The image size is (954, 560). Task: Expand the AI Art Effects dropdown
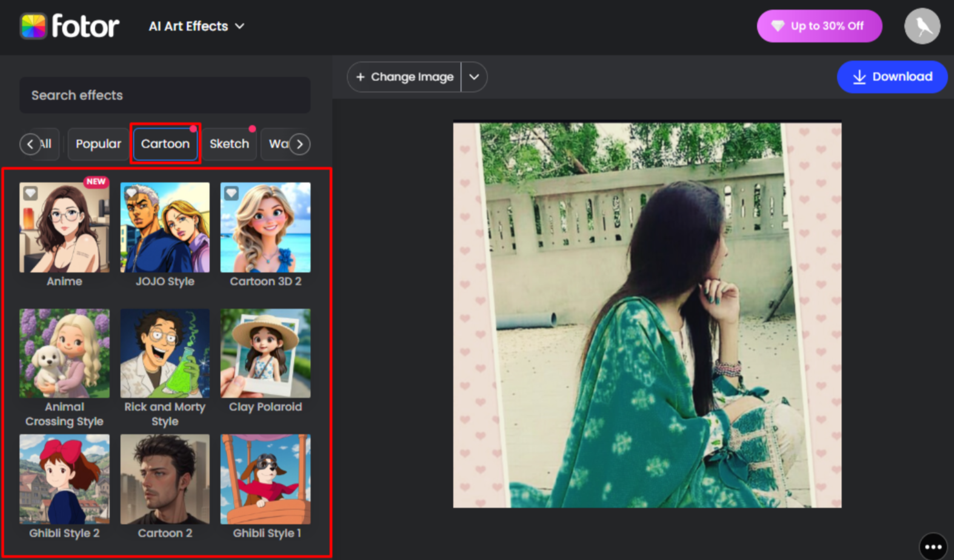coord(196,26)
